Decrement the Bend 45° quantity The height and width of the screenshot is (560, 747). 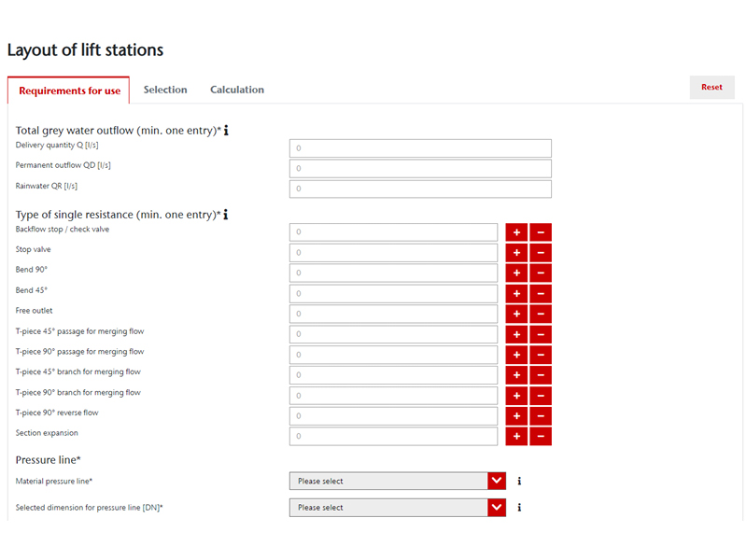(541, 294)
